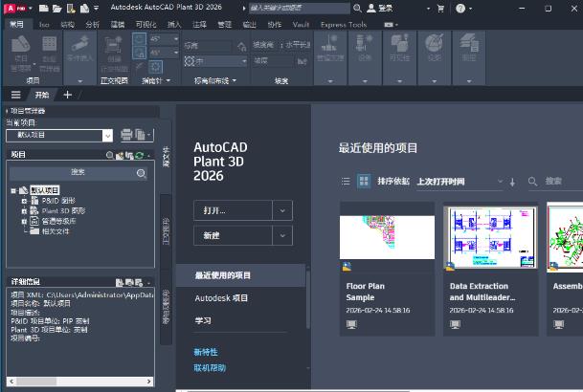Collapse the 默认项目 root tree node
The height and width of the screenshot is (392, 583).
click(13, 191)
